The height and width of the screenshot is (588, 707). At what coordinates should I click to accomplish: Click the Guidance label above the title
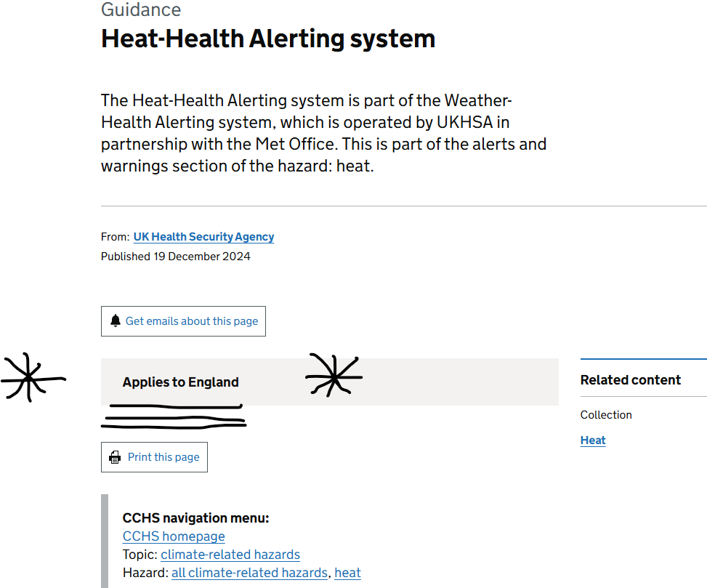point(141,9)
